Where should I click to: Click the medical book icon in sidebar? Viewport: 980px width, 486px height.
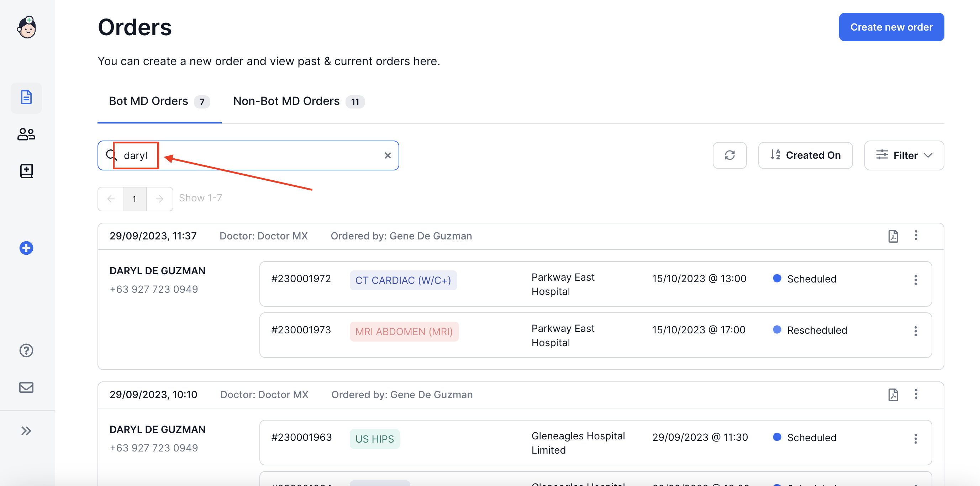(x=26, y=171)
